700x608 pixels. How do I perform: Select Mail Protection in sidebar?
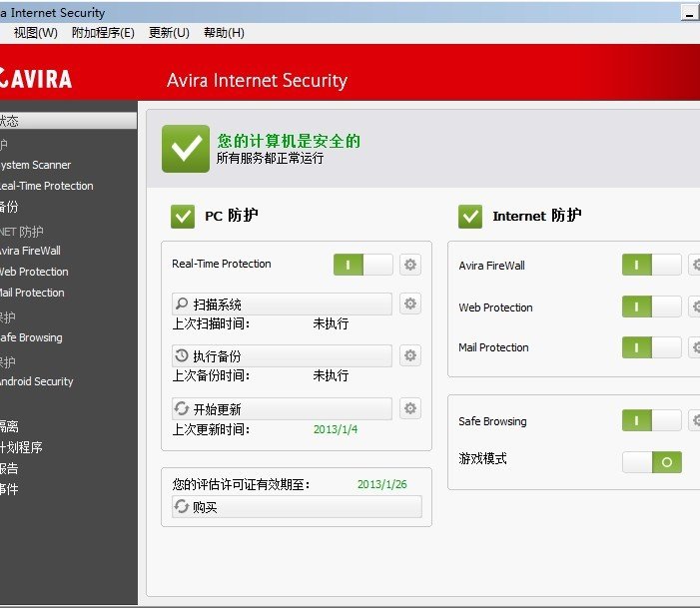[32, 293]
